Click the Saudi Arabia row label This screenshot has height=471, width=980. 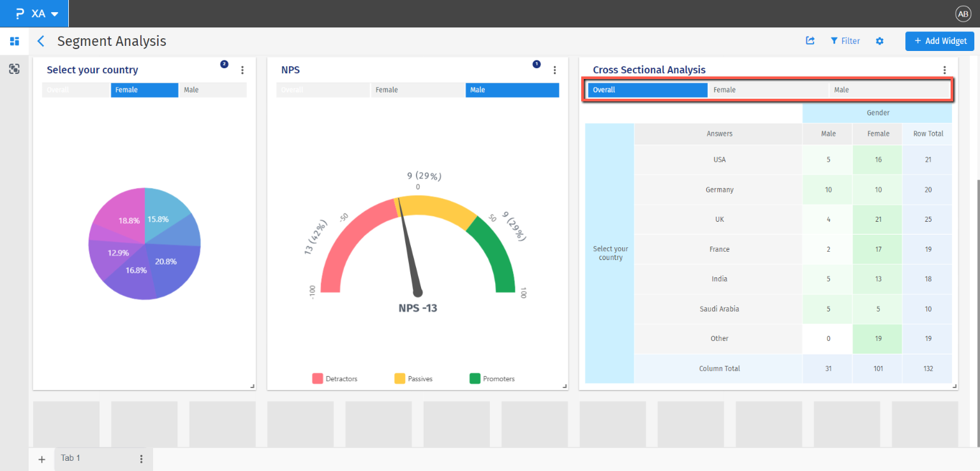click(x=719, y=308)
